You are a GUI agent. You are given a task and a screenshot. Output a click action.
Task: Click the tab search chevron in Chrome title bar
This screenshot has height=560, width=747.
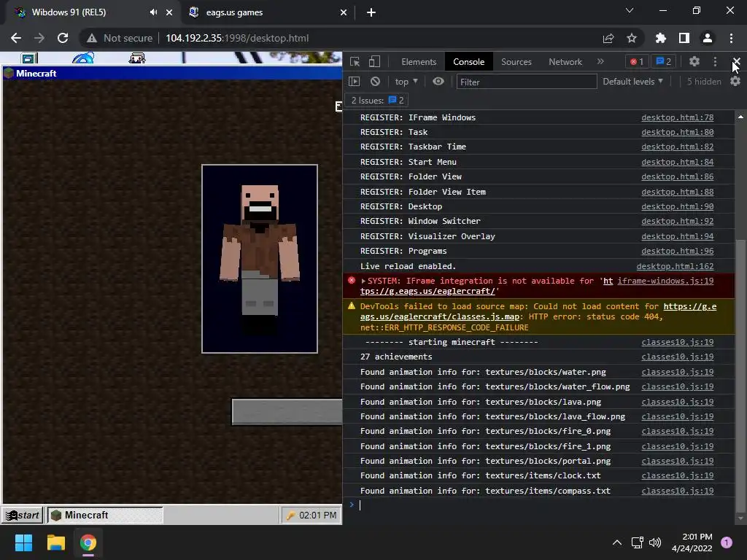[630, 10]
